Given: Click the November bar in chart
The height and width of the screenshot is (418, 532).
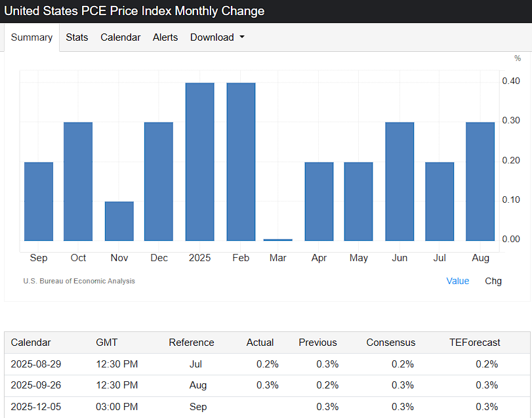Looking at the screenshot, I should 119,220.
